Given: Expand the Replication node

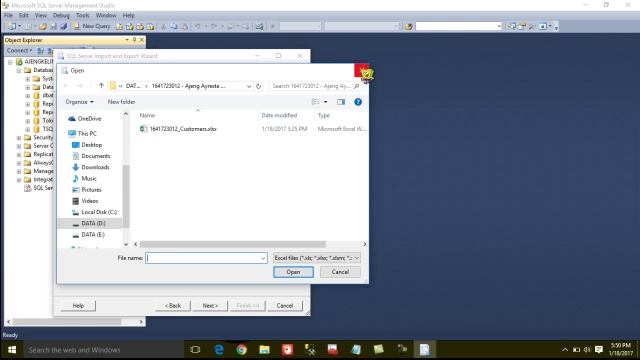Looking at the screenshot, I should 19,154.
